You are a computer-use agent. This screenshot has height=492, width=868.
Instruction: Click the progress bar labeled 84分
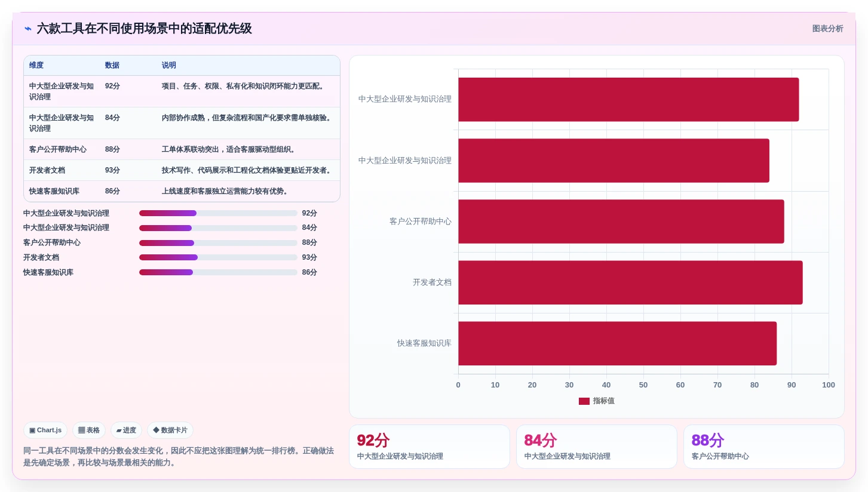coord(218,228)
